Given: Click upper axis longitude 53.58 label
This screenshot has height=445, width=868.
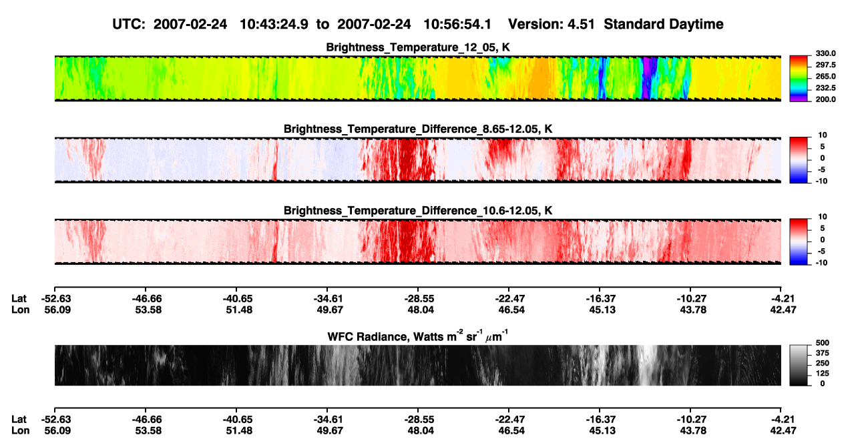Looking at the screenshot, I should pyautogui.click(x=147, y=310).
